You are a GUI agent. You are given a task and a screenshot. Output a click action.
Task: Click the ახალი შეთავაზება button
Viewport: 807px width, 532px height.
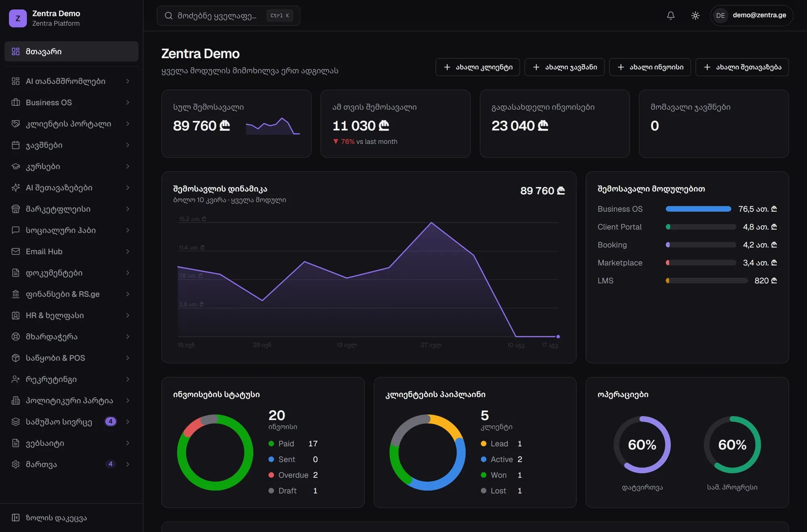click(x=742, y=67)
